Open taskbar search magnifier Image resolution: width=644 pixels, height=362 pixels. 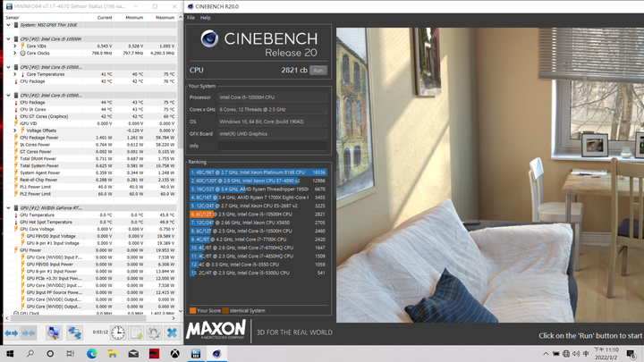[x=30, y=353]
